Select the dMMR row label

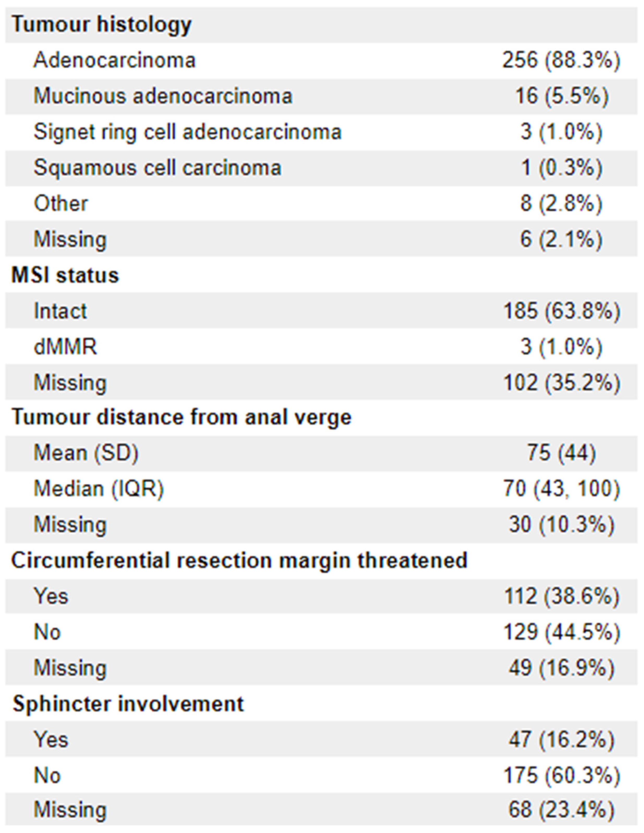(x=65, y=347)
